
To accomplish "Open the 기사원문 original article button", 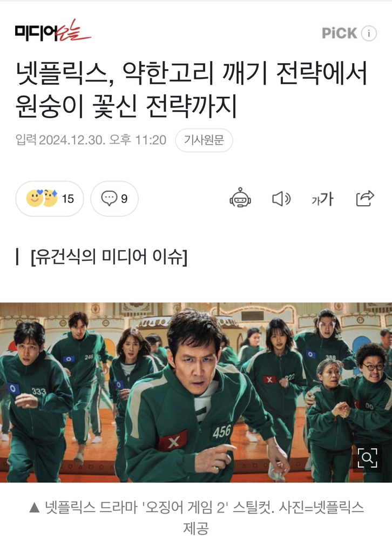I will click(204, 140).
